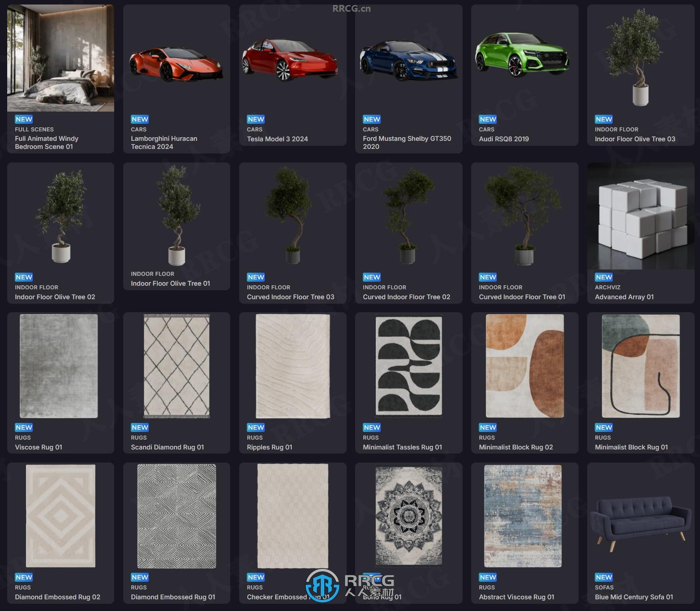Click the 'Diamond Embossed Rug 02' title
Image resolution: width=700 pixels, height=611 pixels.
58,597
